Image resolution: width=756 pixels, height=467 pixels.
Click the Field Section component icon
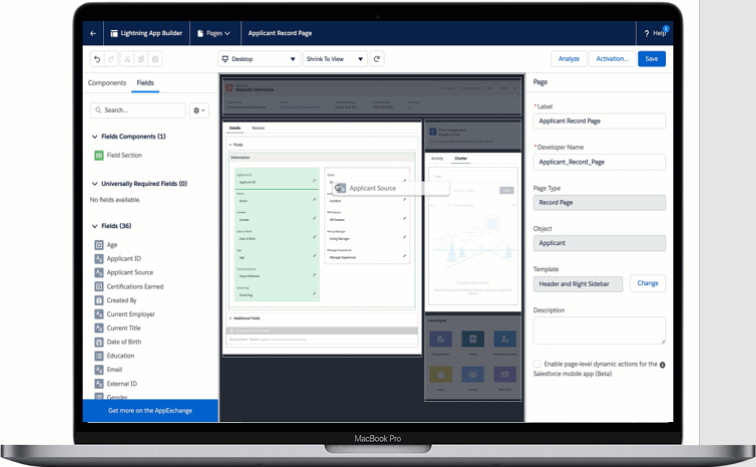[98, 155]
